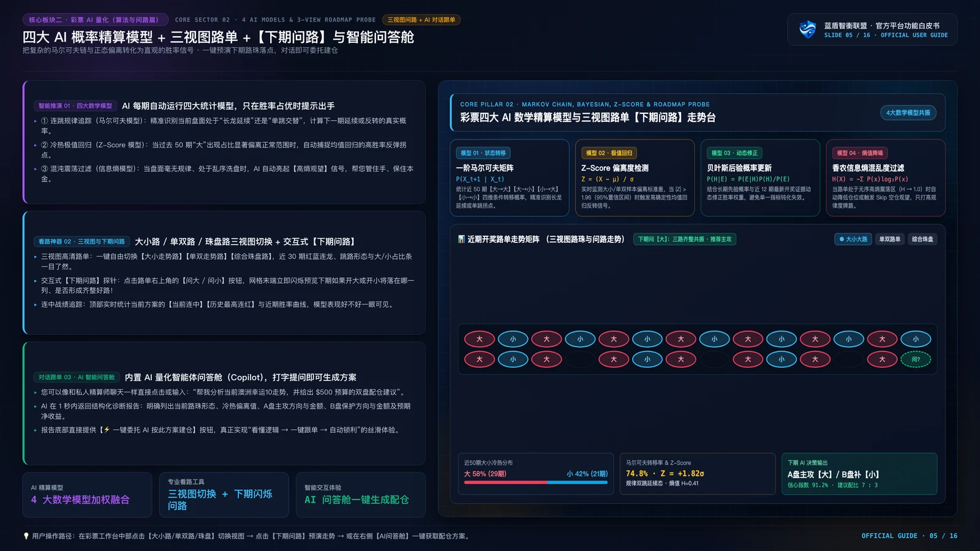Screen dimensions: 980x551
Task: Click the CORE PILLAR 02 header line
Action: (584, 105)
